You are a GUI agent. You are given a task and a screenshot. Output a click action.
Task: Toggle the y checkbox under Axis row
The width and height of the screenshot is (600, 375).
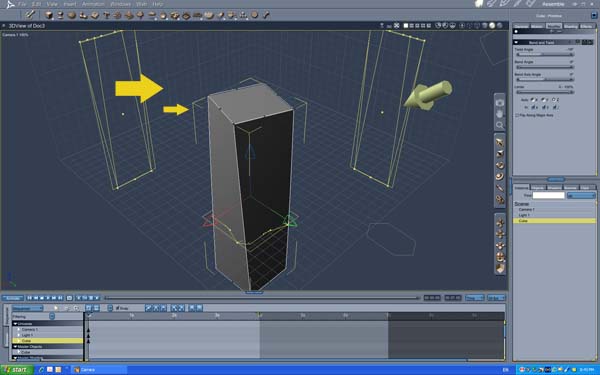[x=544, y=107]
